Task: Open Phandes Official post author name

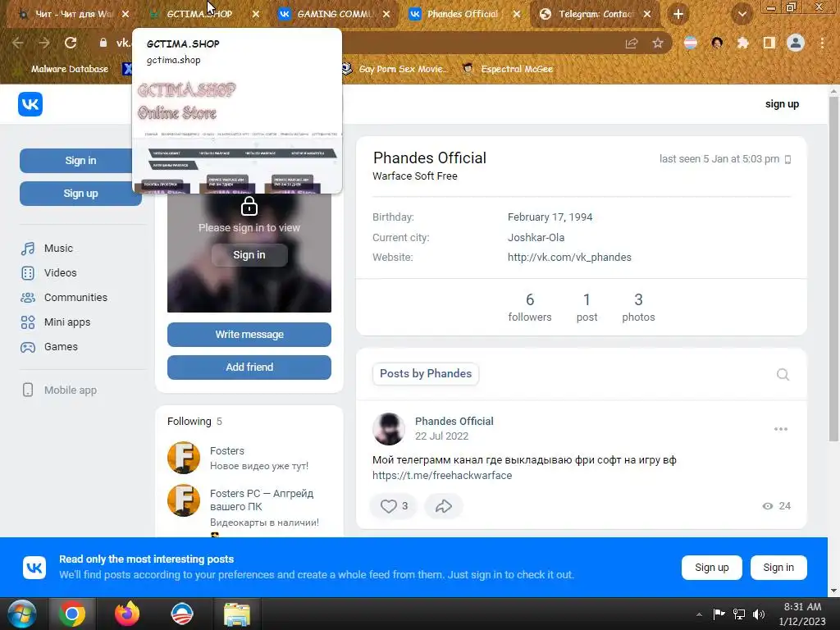Action: click(x=454, y=421)
